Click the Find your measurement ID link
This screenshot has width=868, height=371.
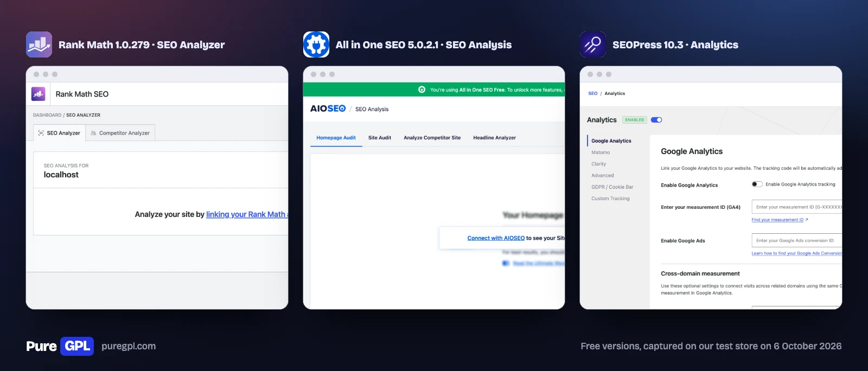[x=777, y=220]
